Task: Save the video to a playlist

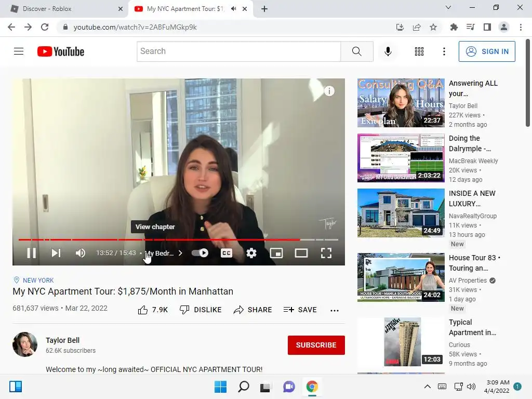Action: [x=300, y=310]
